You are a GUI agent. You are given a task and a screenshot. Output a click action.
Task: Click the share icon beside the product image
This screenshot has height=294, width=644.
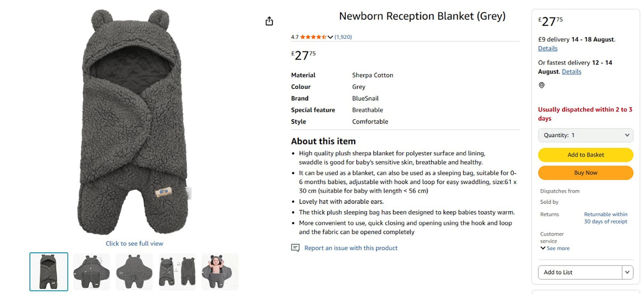point(269,21)
